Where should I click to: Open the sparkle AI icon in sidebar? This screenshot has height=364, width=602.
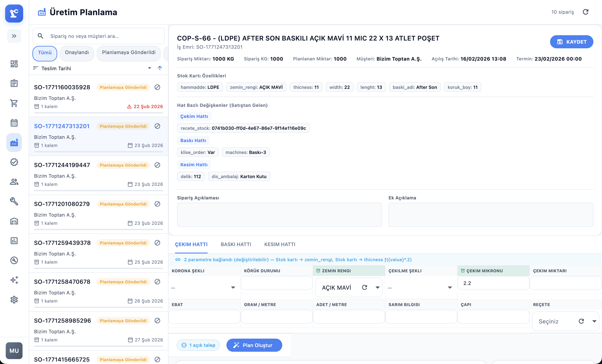click(x=14, y=280)
